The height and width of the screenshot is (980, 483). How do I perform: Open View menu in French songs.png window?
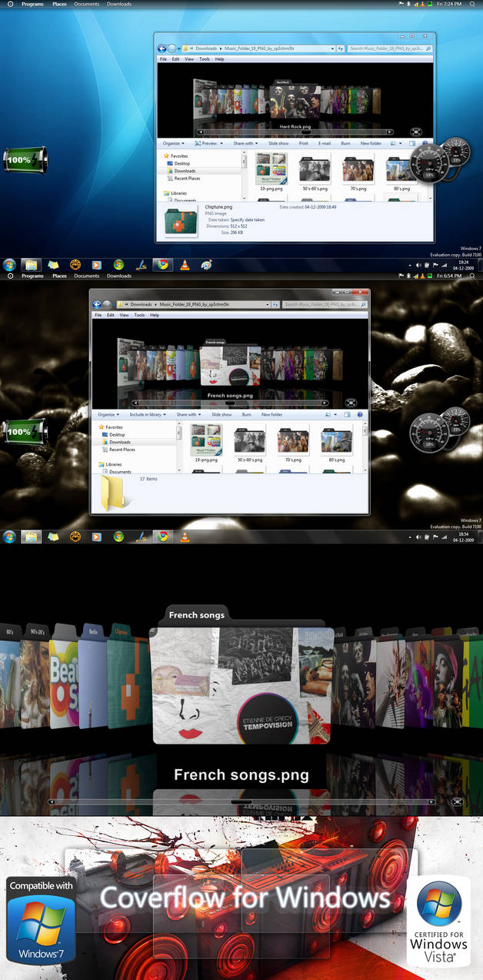pos(125,315)
